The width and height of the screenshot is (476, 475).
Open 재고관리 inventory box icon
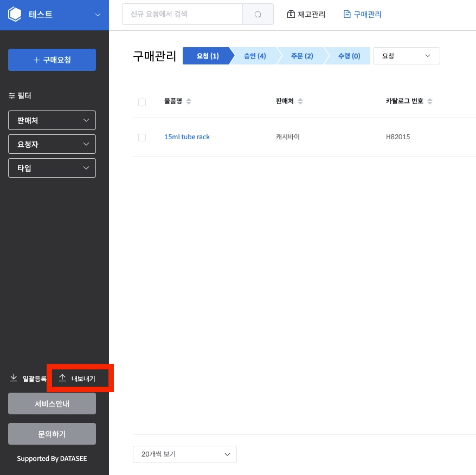291,14
